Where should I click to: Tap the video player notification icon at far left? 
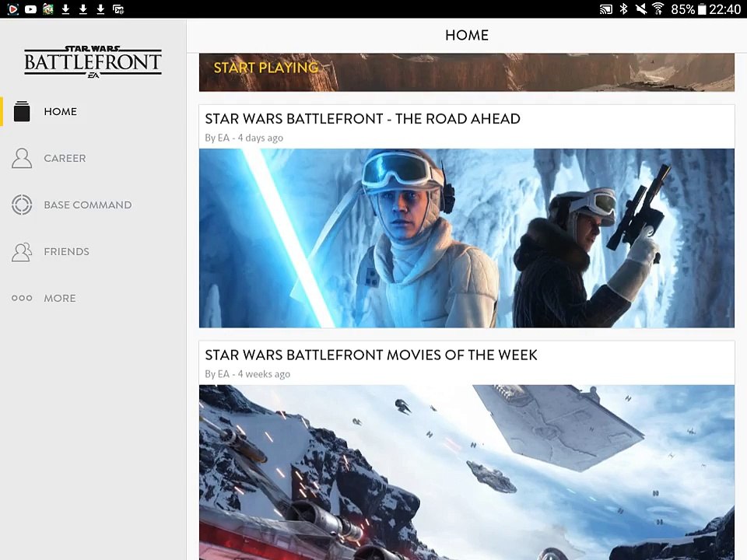(13, 9)
